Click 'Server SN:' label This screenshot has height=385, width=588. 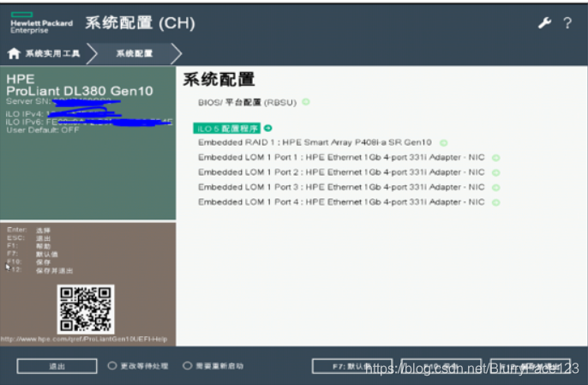coord(28,101)
